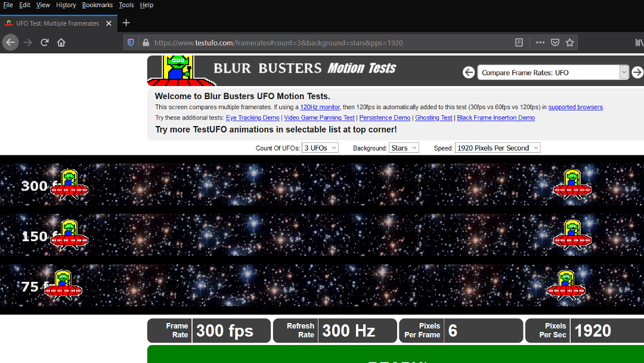Click the 150 fps UFO on the right
This screenshot has height=363, width=644.
coord(572,235)
